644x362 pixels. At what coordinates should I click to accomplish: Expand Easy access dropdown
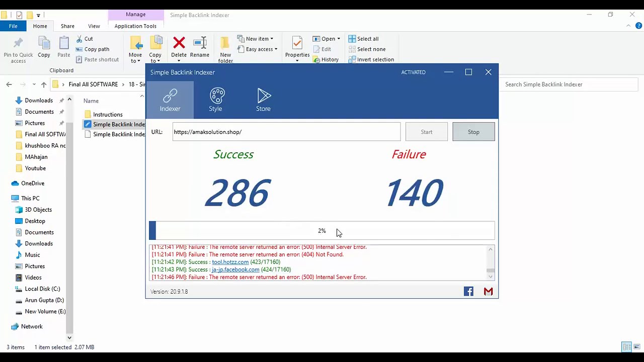pyautogui.click(x=276, y=49)
